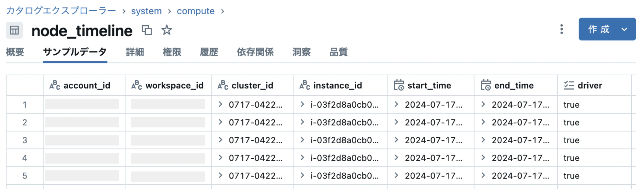Click the table icon beside node_timeline
The height and width of the screenshot is (194, 644).
coord(14,30)
